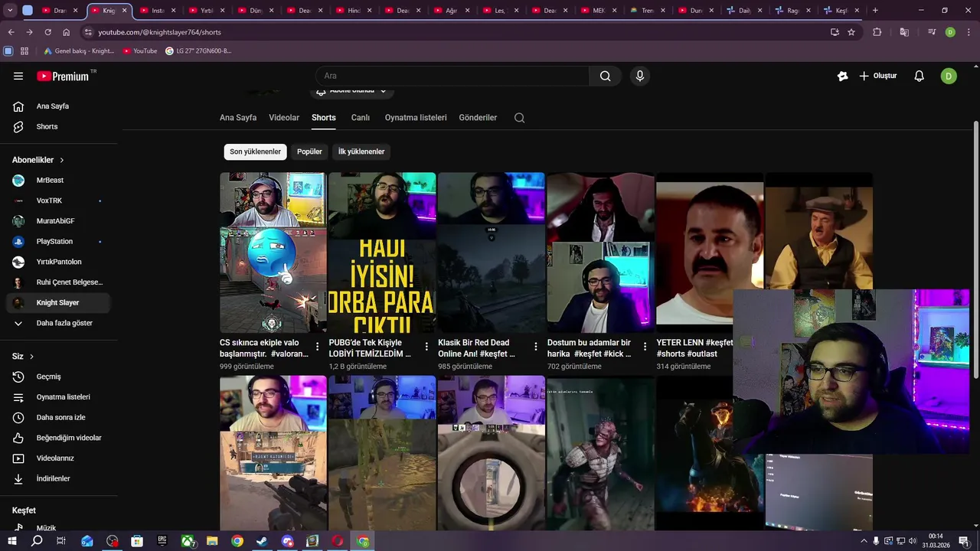
Task: Expand the Abonelikler section arrow
Action: click(61, 160)
